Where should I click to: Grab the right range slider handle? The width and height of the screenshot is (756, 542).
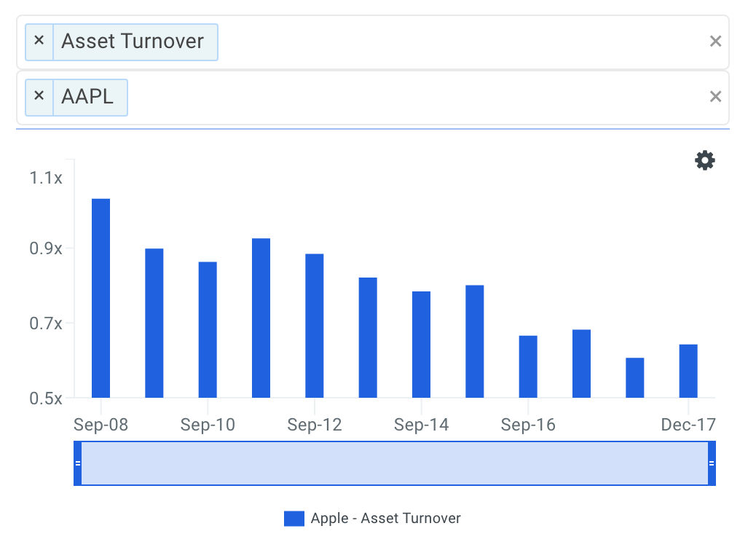tap(712, 463)
